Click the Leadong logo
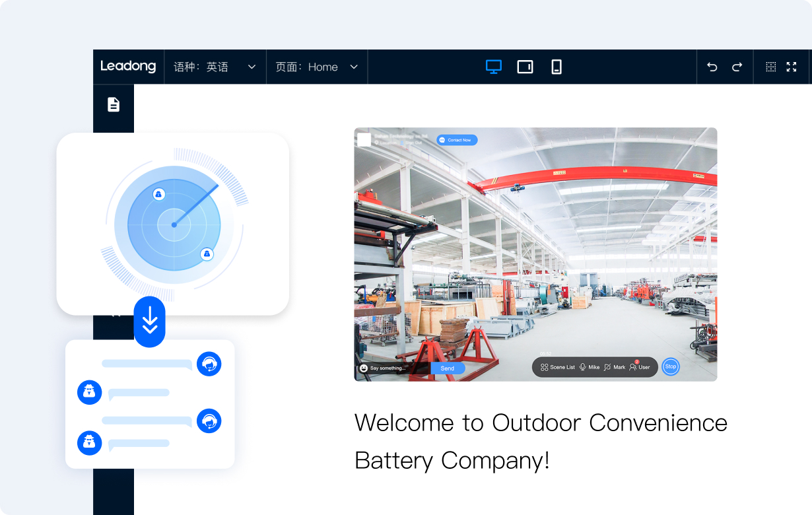Viewport: 812px width, 515px height. [128, 66]
